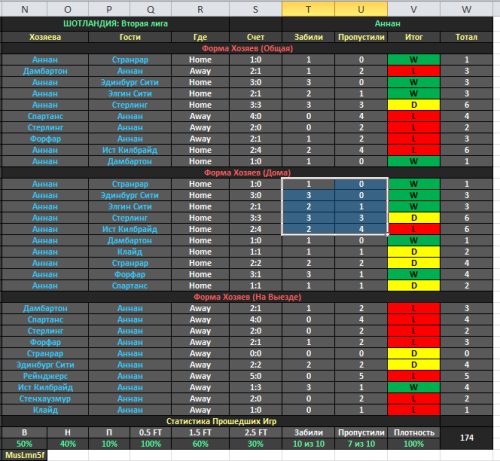Click the ШОТЛАНДИЯ: Вторая лига title cell
This screenshot has width=500, height=461.
[115, 24]
